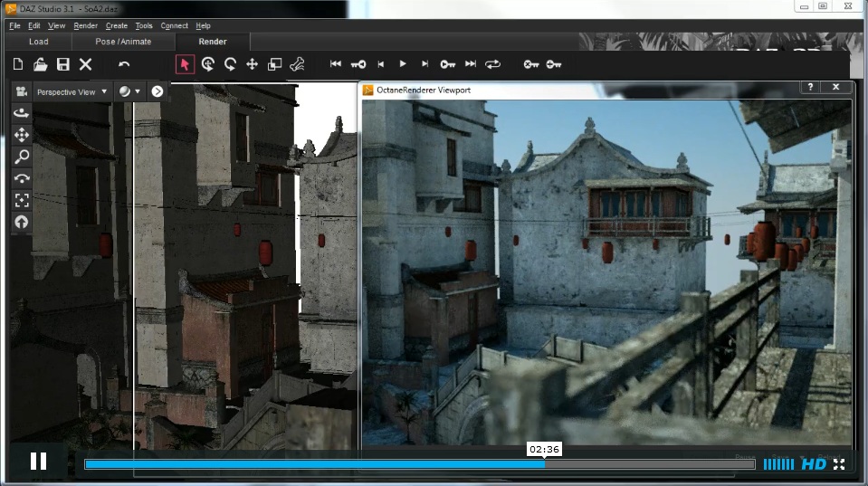Open the File menu
Screen dimensions: 868x486
click(x=15, y=25)
